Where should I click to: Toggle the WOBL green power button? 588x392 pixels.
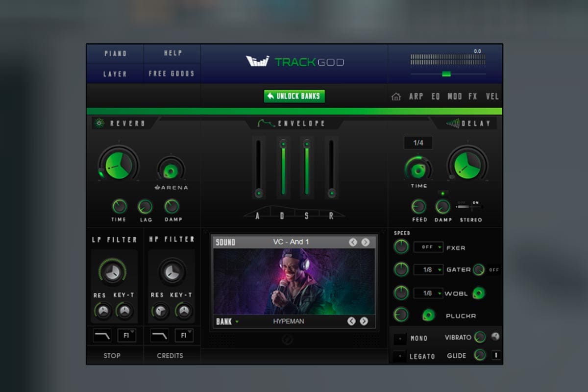[x=479, y=294]
